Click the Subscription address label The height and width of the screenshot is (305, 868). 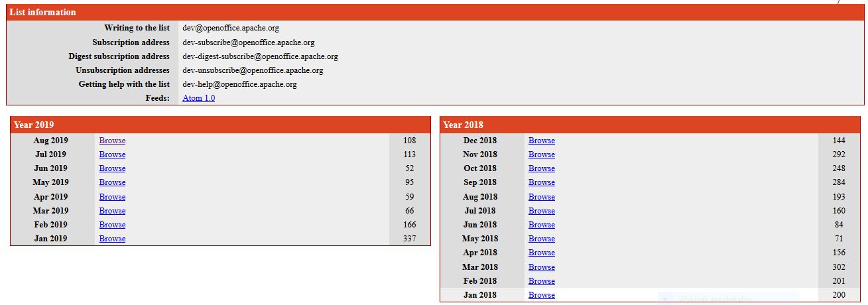(131, 42)
